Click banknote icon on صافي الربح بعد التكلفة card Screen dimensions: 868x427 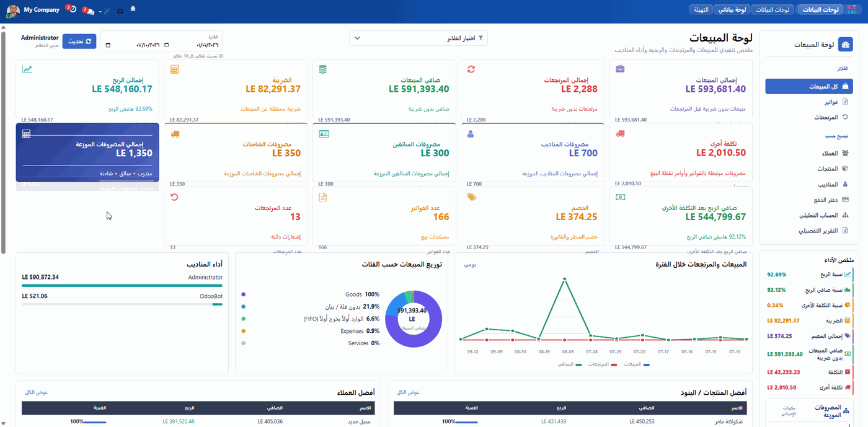point(621,197)
